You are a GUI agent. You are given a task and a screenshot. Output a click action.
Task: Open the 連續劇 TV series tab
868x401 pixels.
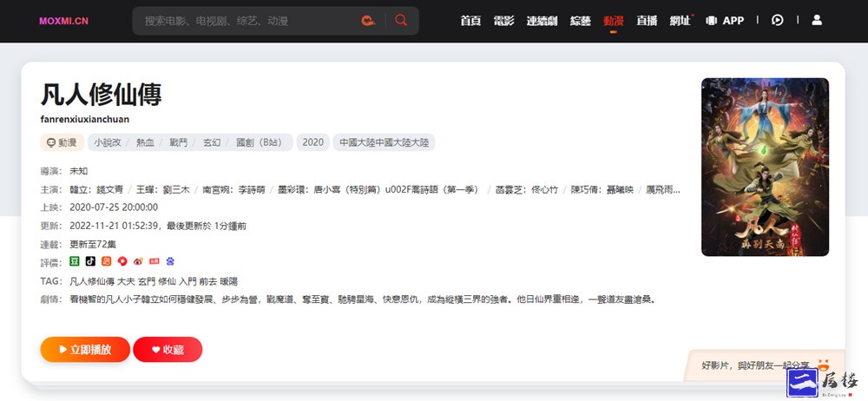tap(542, 21)
